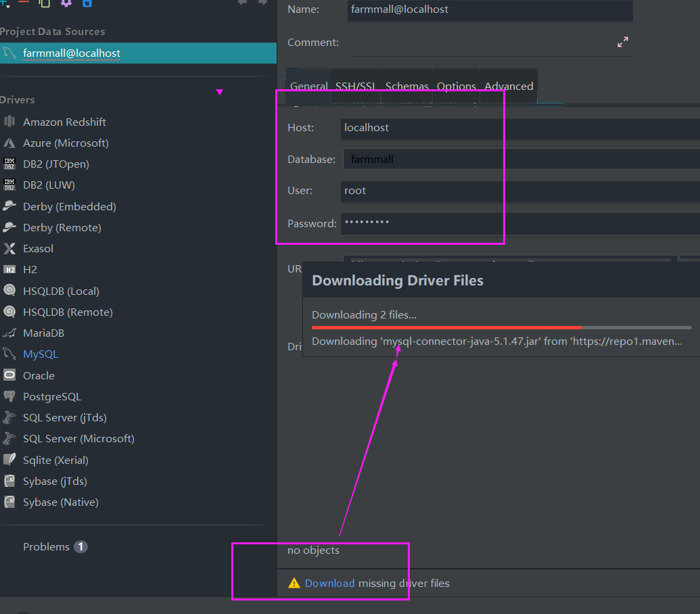Click into the Name input field
The width and height of the screenshot is (700, 614).
[490, 10]
